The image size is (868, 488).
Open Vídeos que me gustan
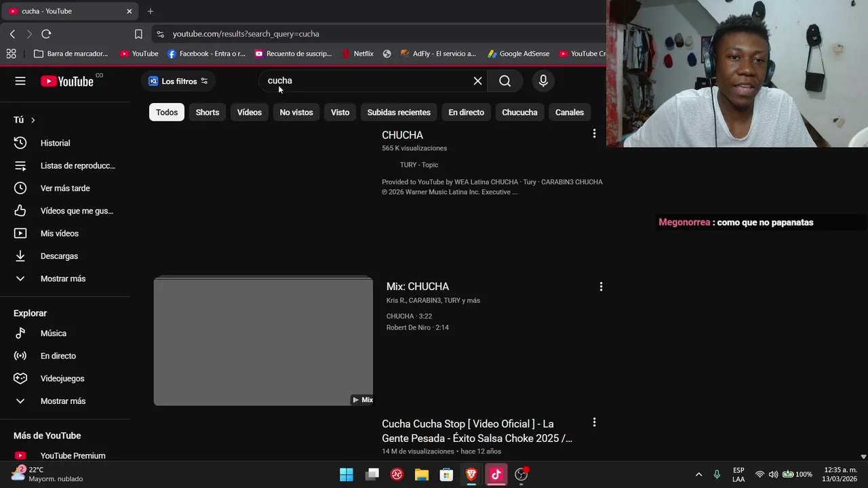click(x=65, y=211)
